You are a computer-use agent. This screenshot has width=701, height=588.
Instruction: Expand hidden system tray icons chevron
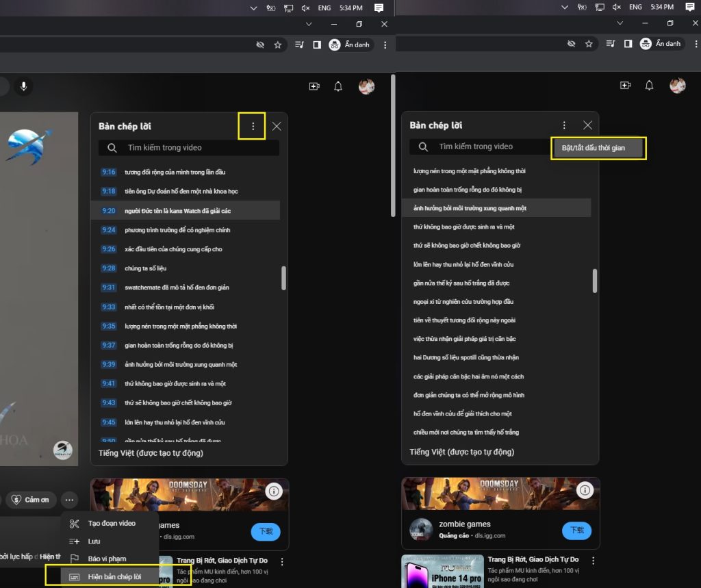(252, 8)
